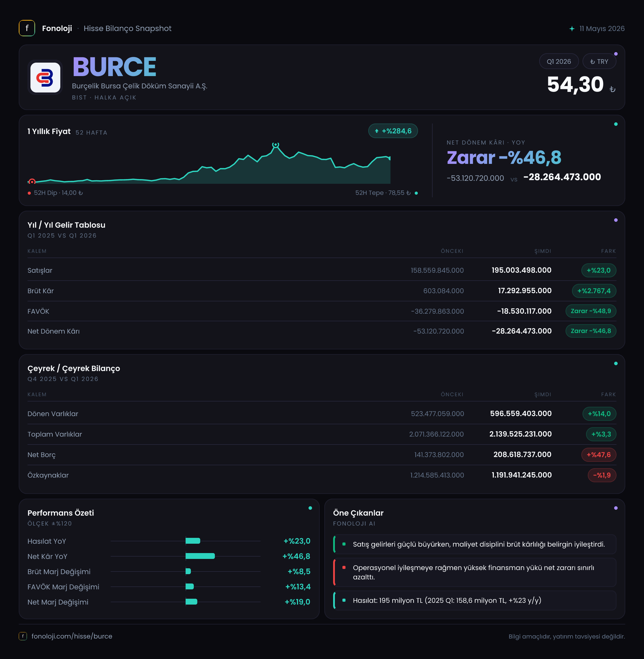Click the FAVÖK Zarar -%48,9 badge
The image size is (644, 659).
point(590,311)
